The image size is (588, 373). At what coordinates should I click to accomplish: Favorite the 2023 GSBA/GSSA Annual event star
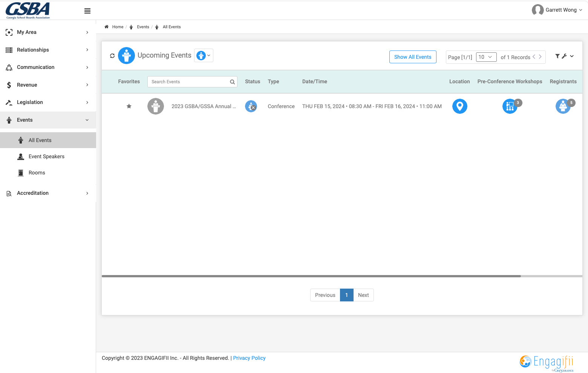pyautogui.click(x=129, y=106)
